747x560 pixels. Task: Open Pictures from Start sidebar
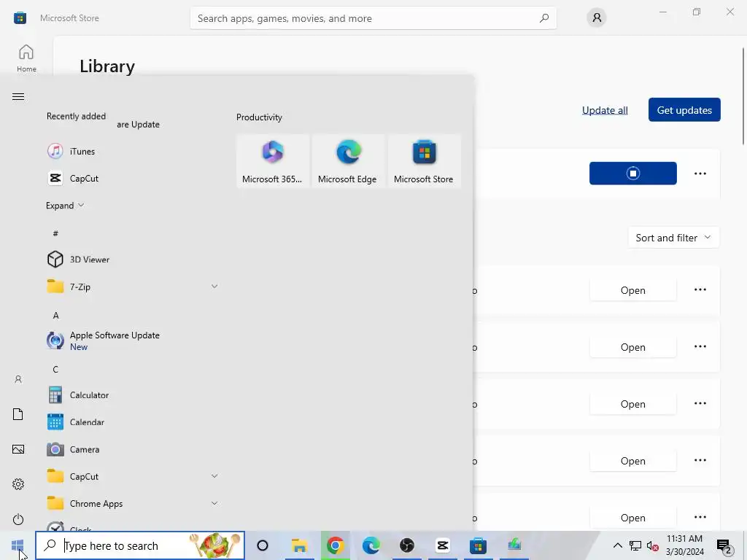click(x=18, y=449)
